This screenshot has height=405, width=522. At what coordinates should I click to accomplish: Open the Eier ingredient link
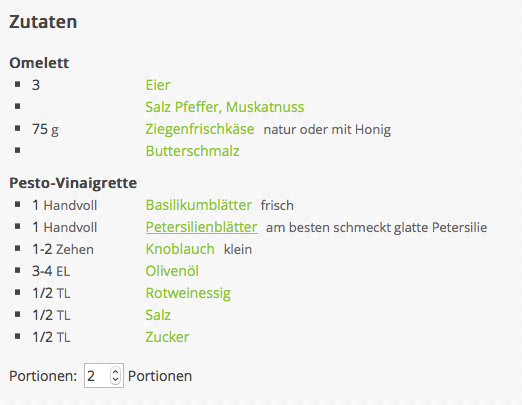(x=158, y=85)
